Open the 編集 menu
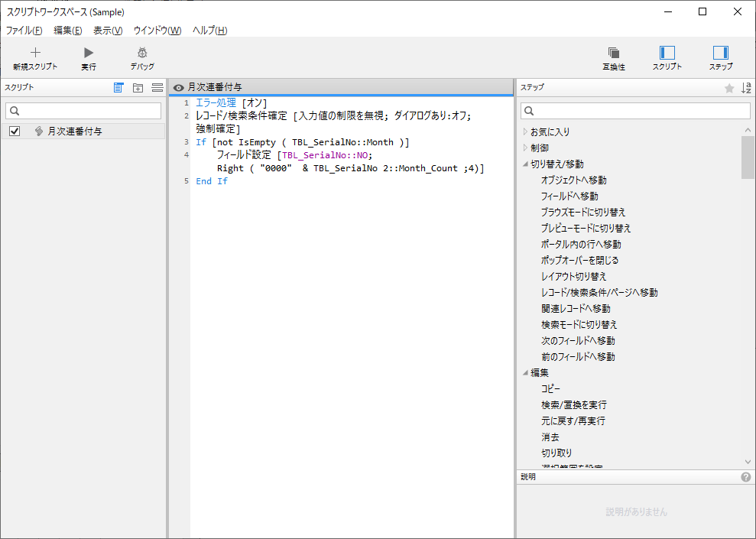This screenshot has height=539, width=756. 67,30
